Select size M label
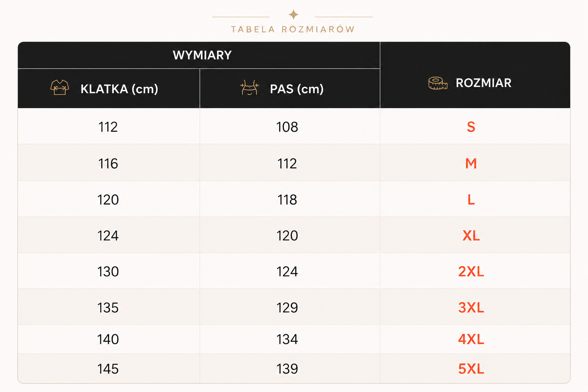588x392 pixels. click(x=471, y=163)
